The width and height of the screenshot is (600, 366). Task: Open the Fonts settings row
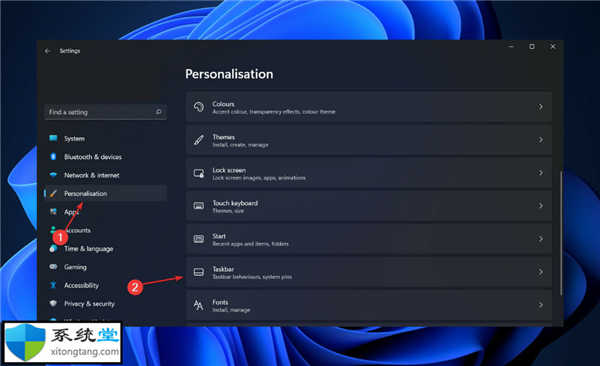click(x=369, y=305)
